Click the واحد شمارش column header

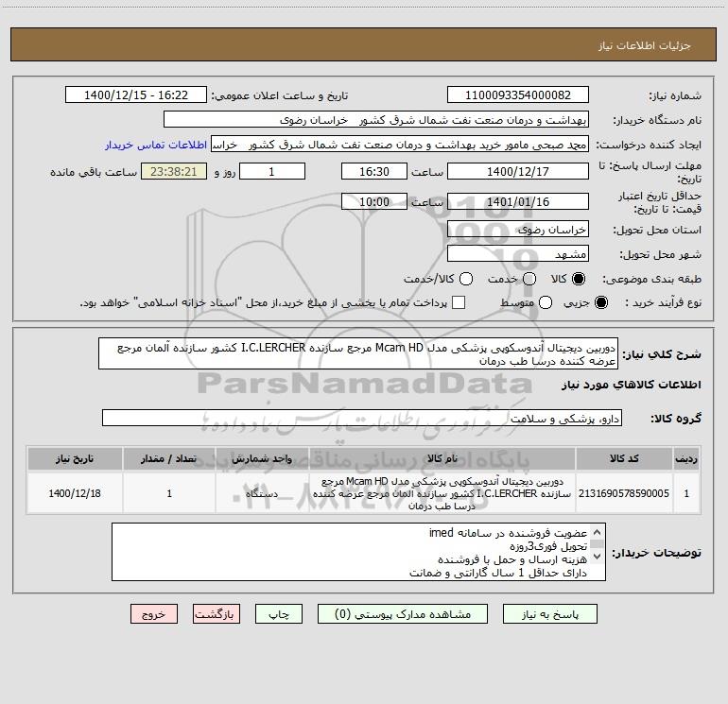point(262,458)
